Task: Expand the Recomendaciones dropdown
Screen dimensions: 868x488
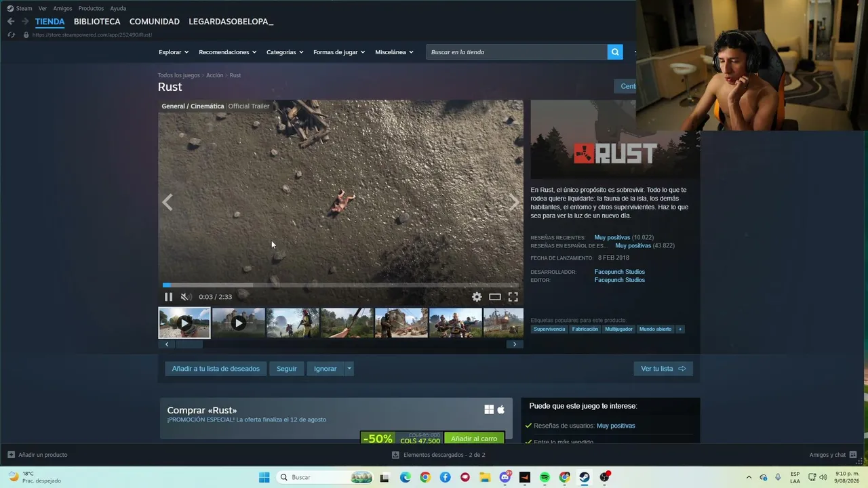Action: [228, 52]
